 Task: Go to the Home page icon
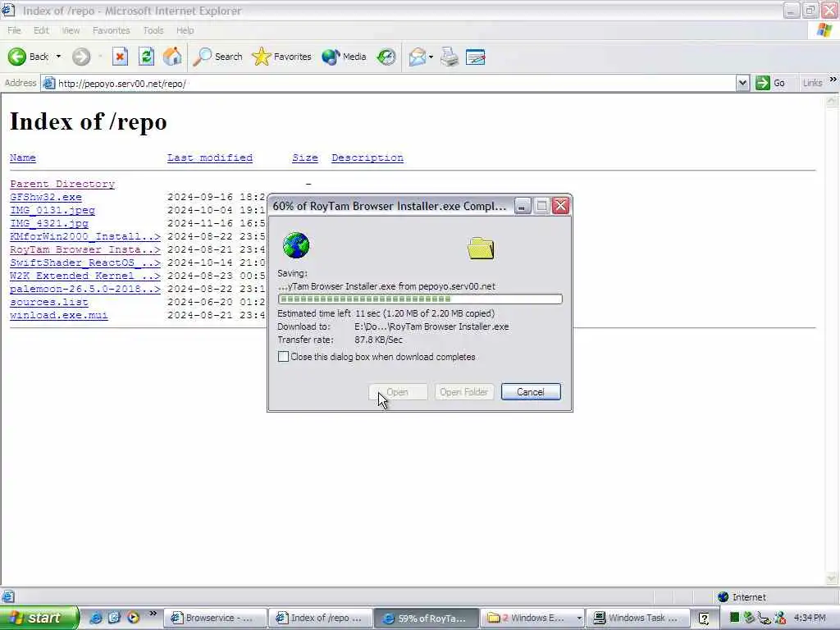[172, 57]
